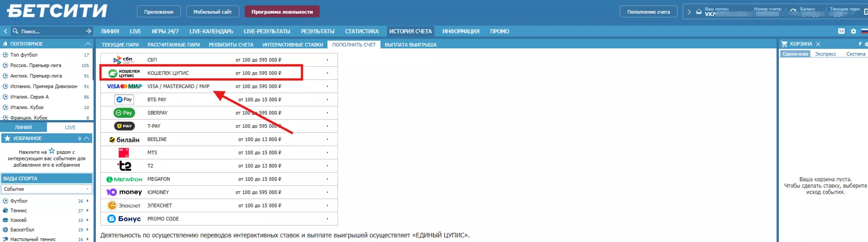Submit search with the arrow icon

point(89,31)
